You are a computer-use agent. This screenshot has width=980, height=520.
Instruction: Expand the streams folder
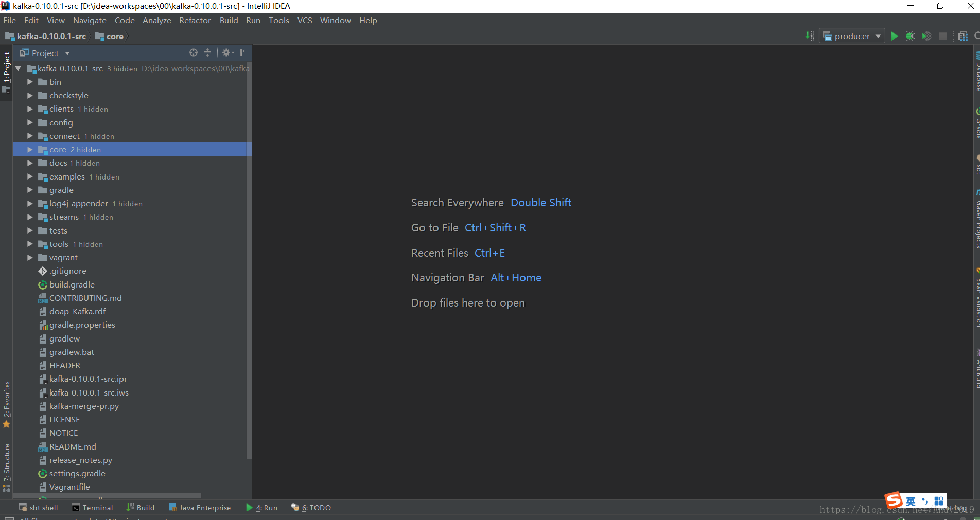pyautogui.click(x=30, y=217)
